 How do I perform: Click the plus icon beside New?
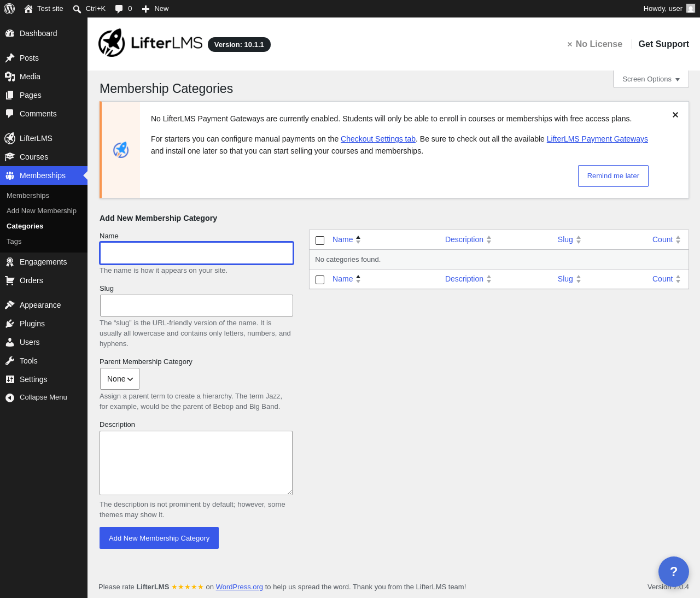click(145, 9)
